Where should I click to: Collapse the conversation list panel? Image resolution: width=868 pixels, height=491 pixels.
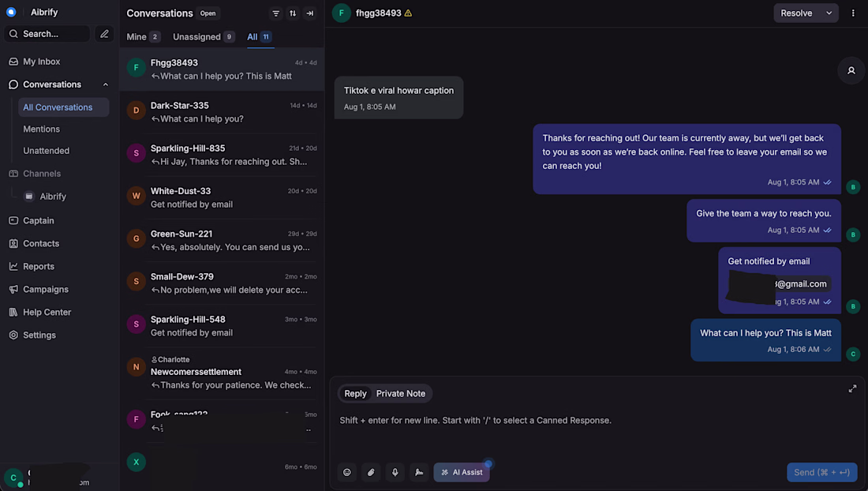pyautogui.click(x=310, y=13)
